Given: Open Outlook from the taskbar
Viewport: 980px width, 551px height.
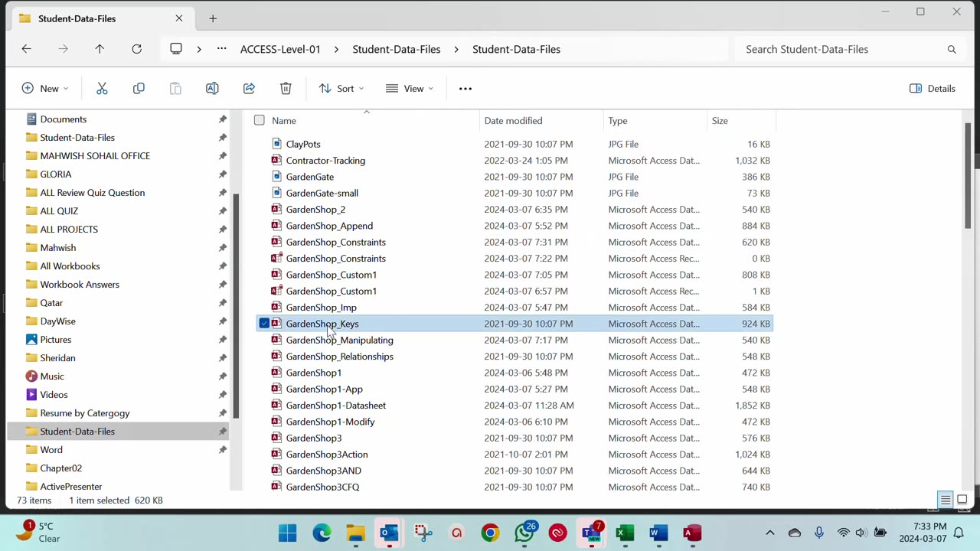Looking at the screenshot, I should click(x=389, y=533).
